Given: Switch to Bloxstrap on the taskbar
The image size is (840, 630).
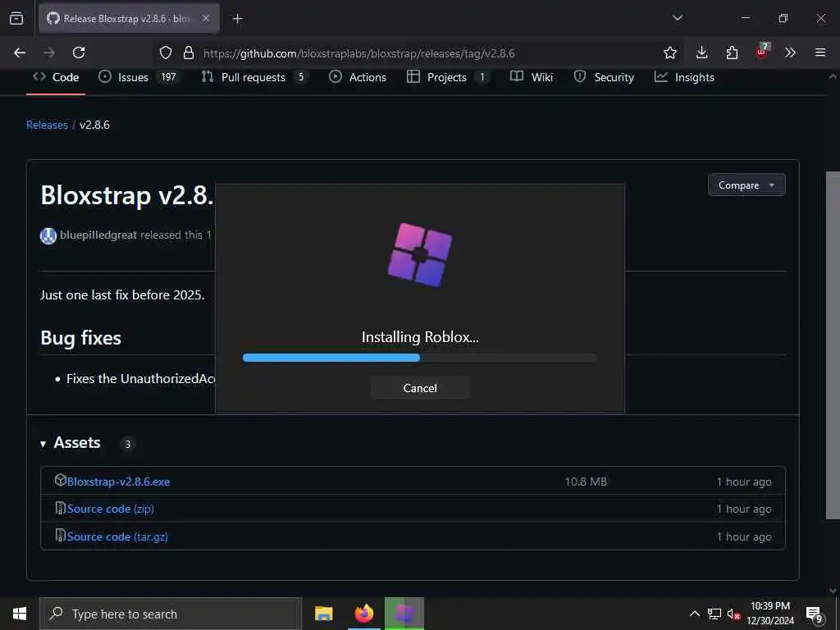Looking at the screenshot, I should click(x=404, y=614).
